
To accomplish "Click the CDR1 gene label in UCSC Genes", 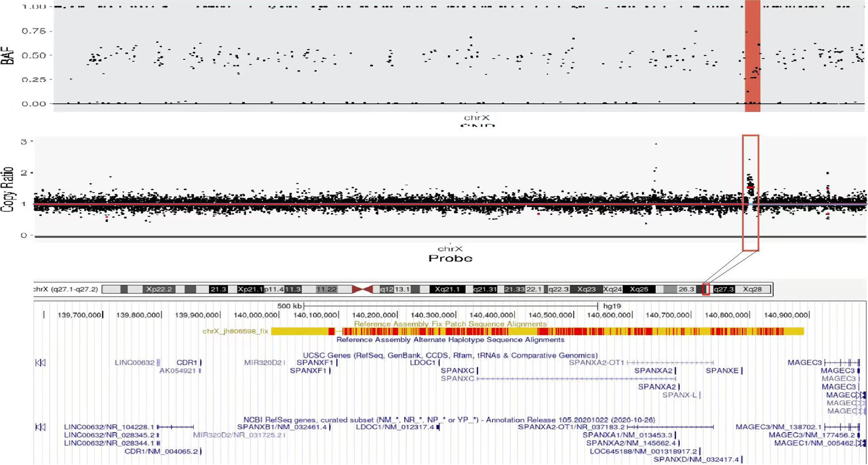I will 187,363.
